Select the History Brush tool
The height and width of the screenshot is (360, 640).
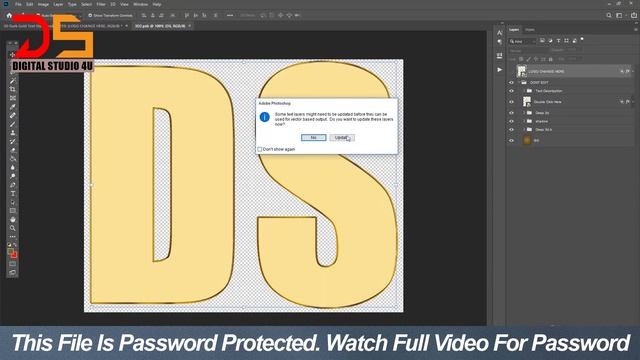[x=13, y=142]
